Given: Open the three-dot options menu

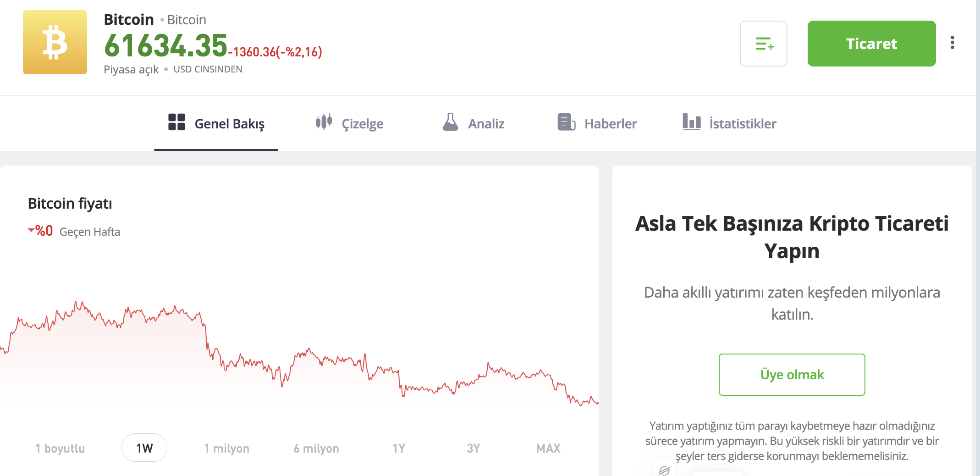Looking at the screenshot, I should [952, 42].
